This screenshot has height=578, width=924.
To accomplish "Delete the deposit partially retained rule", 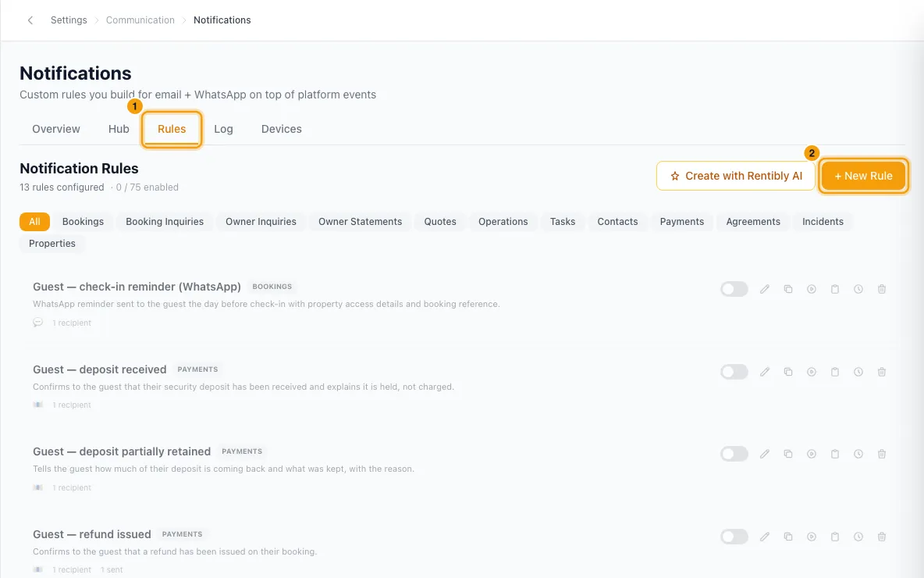I will click(x=882, y=454).
